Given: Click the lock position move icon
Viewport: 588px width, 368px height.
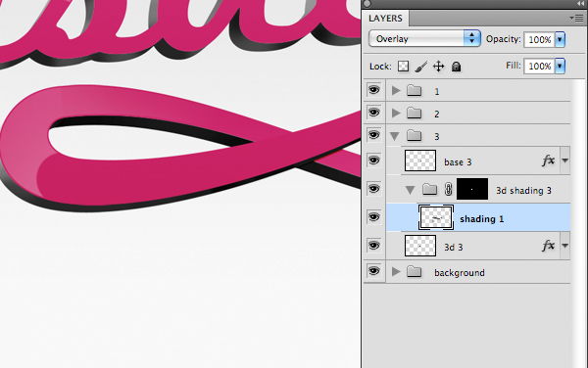Looking at the screenshot, I should tap(438, 67).
